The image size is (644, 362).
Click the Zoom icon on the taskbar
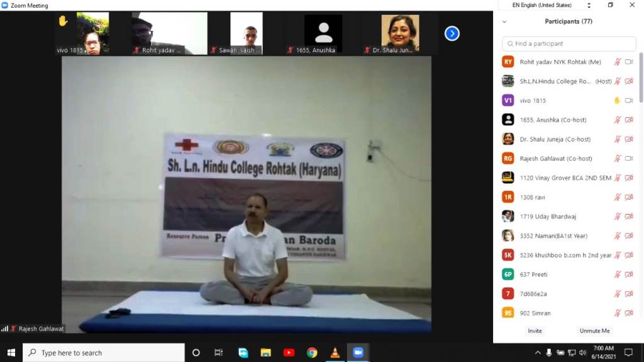pyautogui.click(x=358, y=353)
